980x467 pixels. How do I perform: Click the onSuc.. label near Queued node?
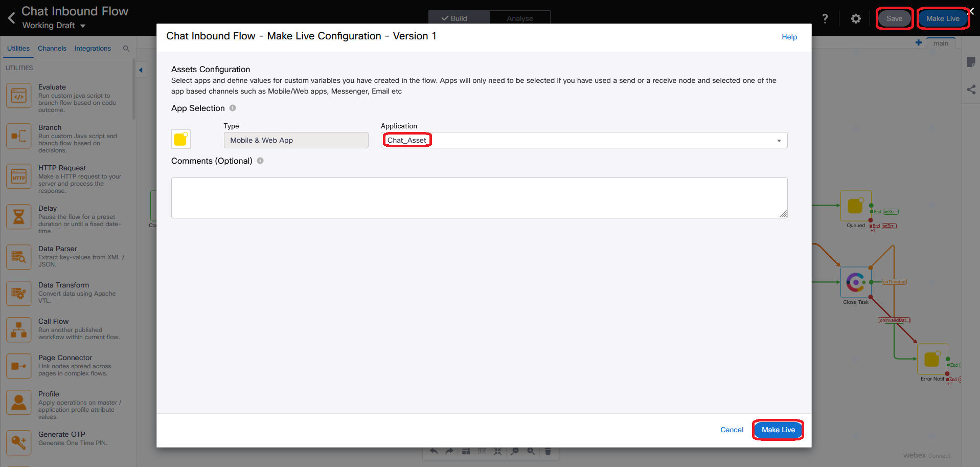[x=890, y=212]
